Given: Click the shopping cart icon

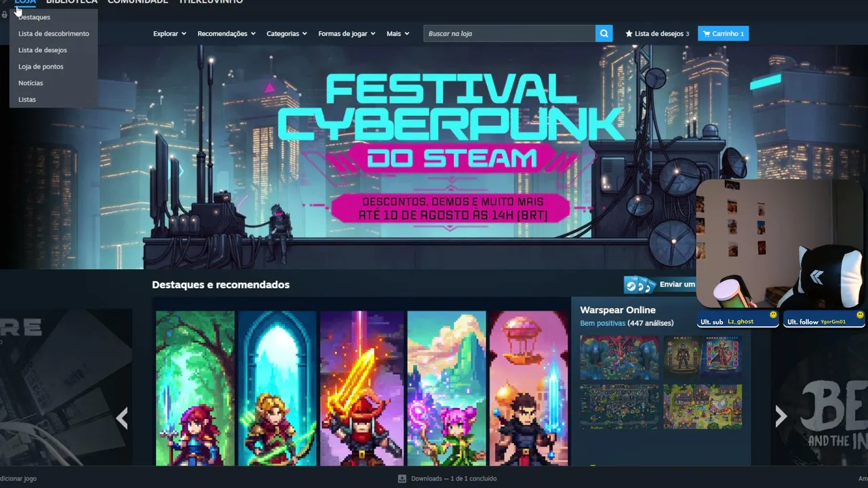Looking at the screenshot, I should (707, 33).
